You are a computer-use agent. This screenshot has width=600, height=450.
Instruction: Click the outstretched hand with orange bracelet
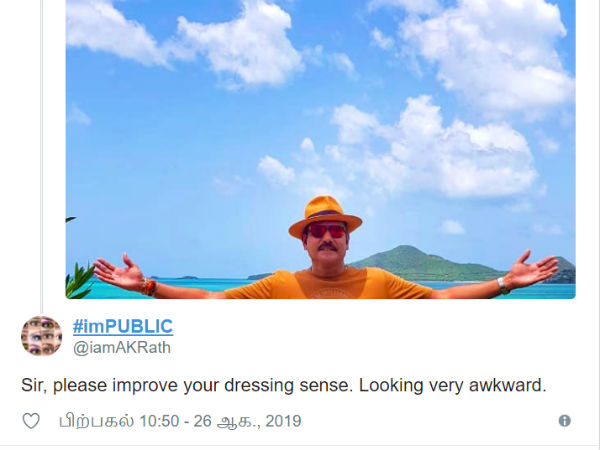pos(124,274)
